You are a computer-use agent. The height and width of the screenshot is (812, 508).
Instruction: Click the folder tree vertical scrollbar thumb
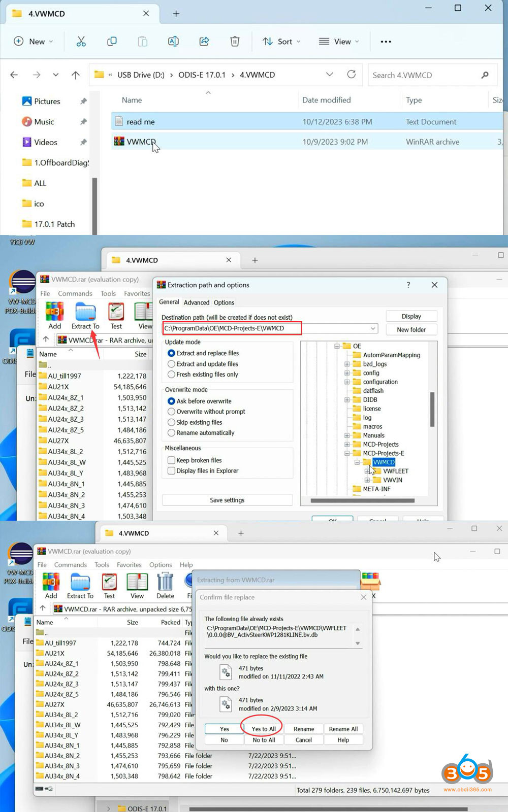click(432, 410)
